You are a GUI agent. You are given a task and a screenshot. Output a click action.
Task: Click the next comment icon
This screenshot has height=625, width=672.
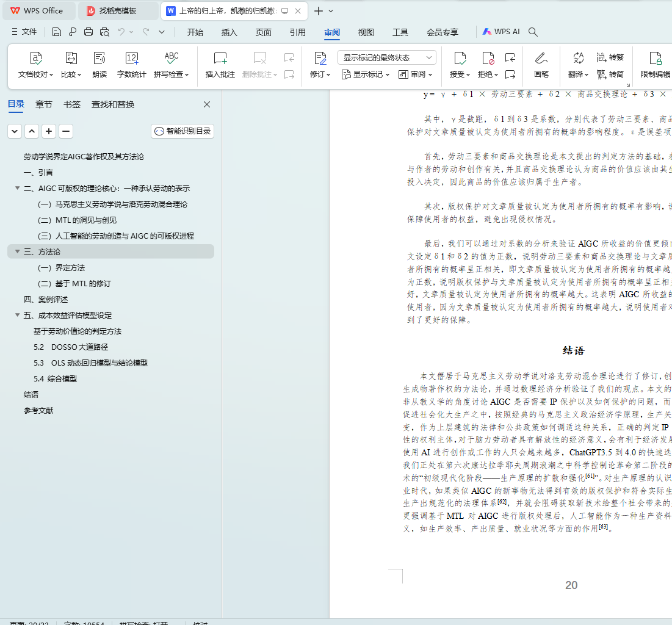[289, 74]
